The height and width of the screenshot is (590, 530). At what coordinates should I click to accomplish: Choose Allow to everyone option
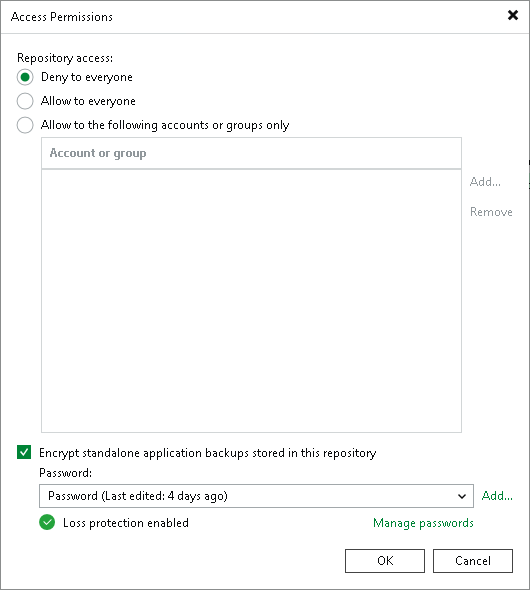25,101
